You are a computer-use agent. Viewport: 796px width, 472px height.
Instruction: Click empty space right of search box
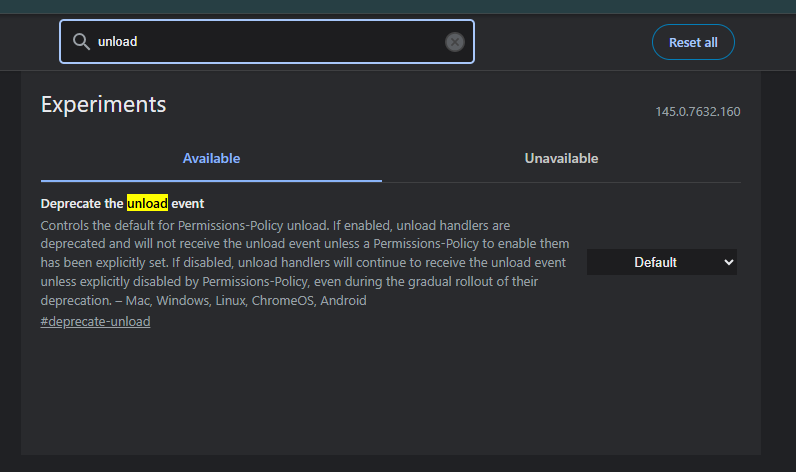pos(560,42)
